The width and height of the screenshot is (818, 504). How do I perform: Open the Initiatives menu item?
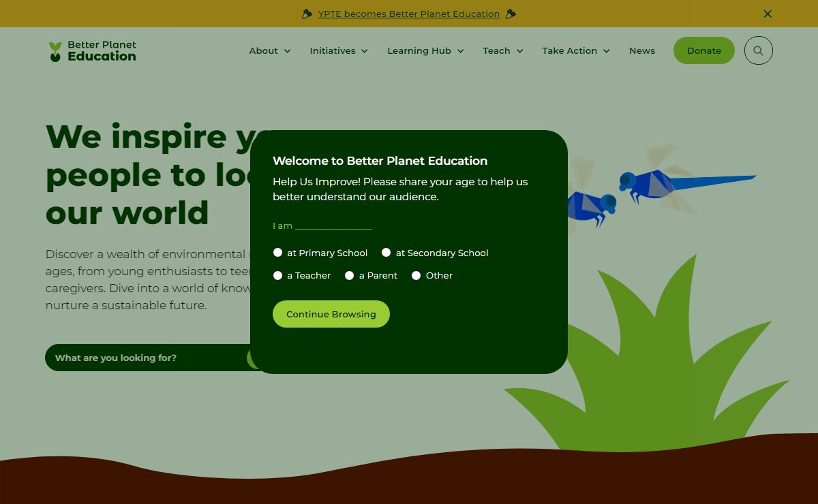(333, 50)
